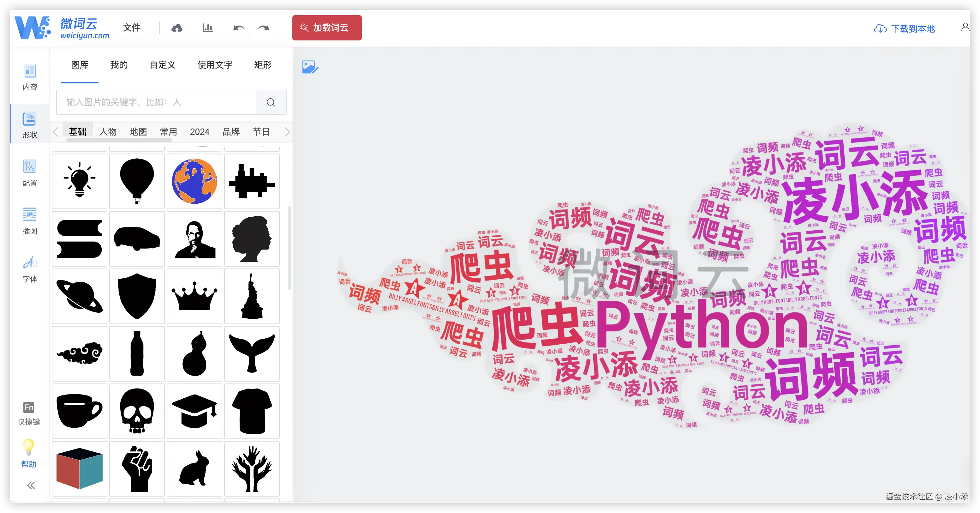Open the bar chart statistics icon
Screen dimensions: 980x513
point(207,28)
